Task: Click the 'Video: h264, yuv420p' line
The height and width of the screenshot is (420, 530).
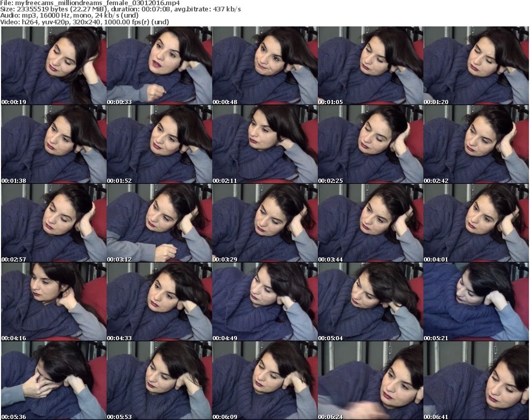Action: [84, 22]
